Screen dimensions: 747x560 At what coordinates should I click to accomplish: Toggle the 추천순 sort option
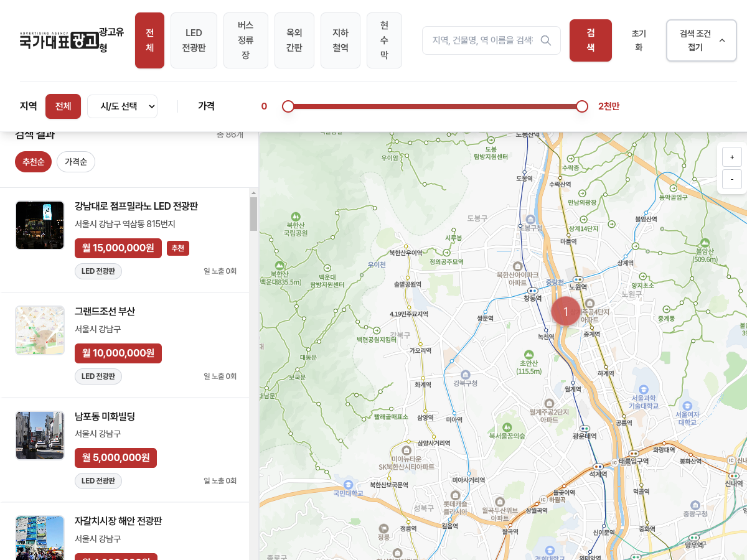coord(33,162)
